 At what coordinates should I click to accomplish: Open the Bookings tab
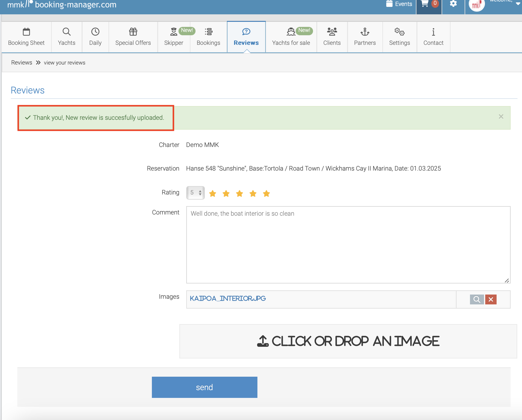[x=208, y=37]
